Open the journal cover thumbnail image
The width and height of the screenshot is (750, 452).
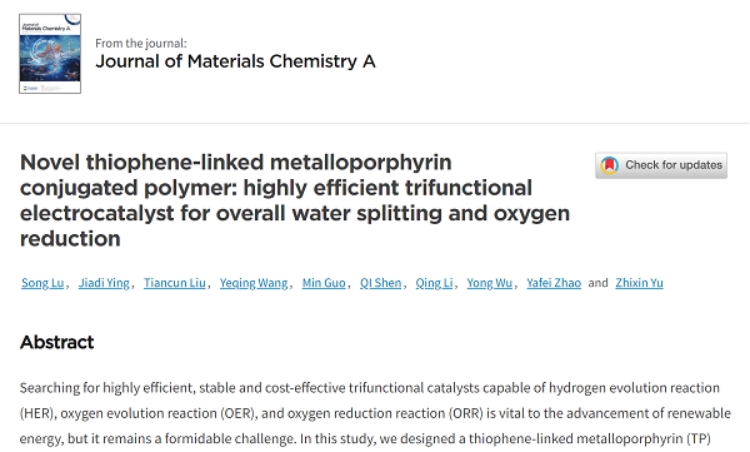tap(50, 55)
